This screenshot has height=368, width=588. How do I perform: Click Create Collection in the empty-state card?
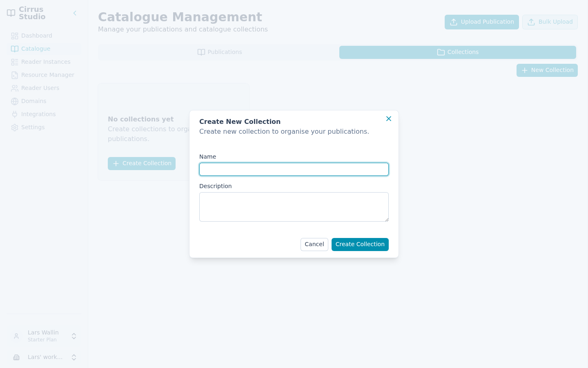click(x=142, y=164)
